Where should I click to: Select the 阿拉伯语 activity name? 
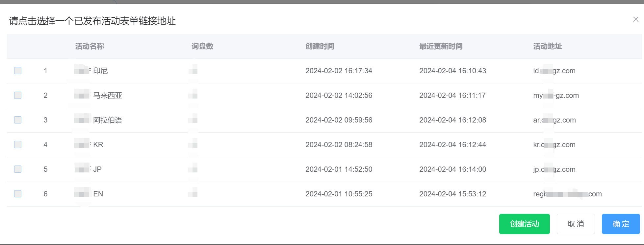107,120
